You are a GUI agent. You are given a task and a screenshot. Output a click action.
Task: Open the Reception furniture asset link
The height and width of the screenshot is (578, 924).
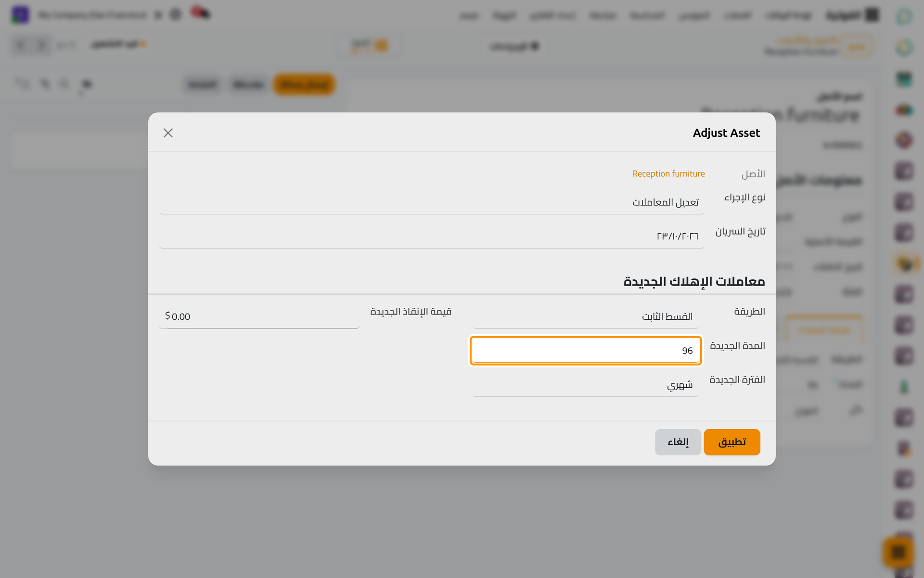tap(668, 174)
